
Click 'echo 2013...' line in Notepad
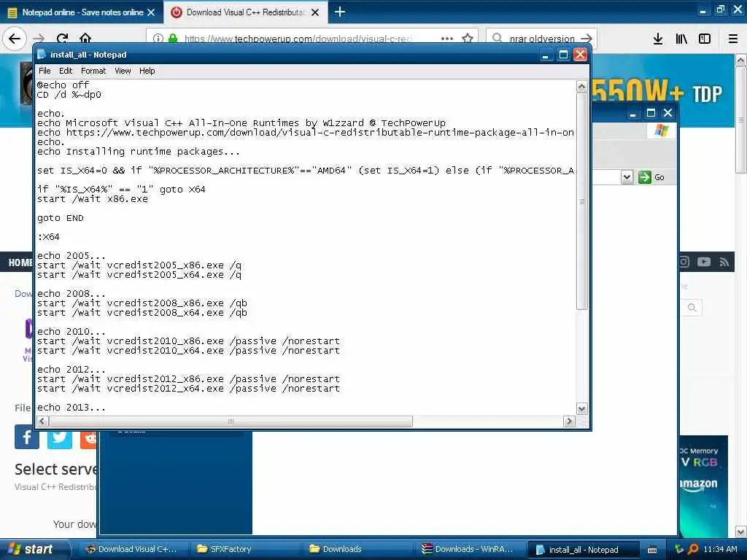click(x=71, y=408)
